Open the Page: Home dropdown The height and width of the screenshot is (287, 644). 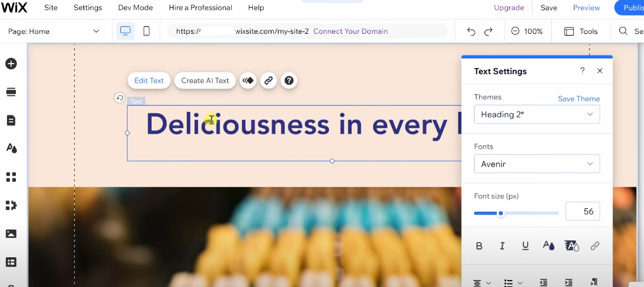pos(54,31)
